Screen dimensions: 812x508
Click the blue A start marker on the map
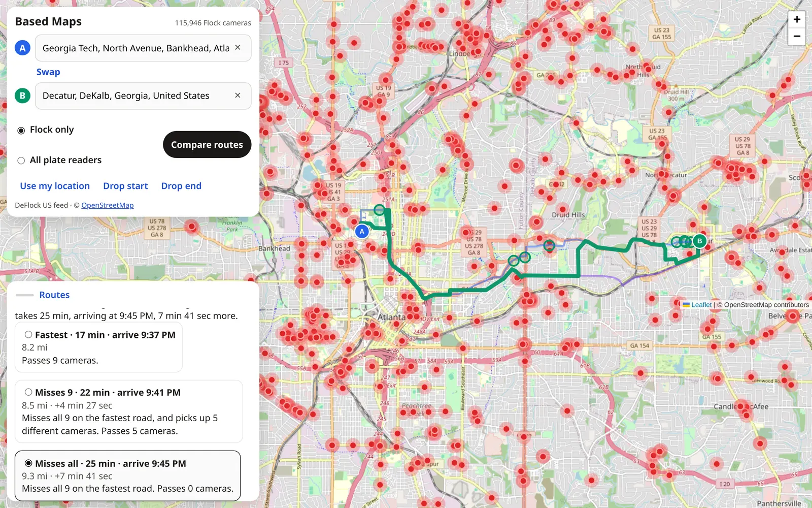point(362,232)
